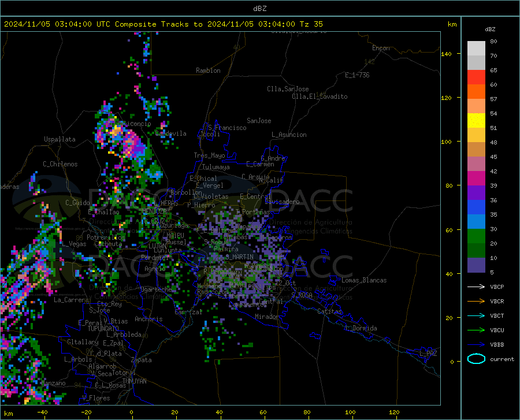The width and height of the screenshot is (520, 420).
Task: Click the E_1-736 map label
Action: pyautogui.click(x=357, y=75)
